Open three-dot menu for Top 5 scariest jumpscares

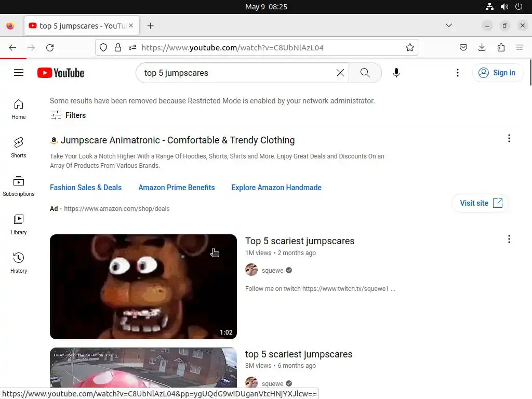[x=509, y=239]
